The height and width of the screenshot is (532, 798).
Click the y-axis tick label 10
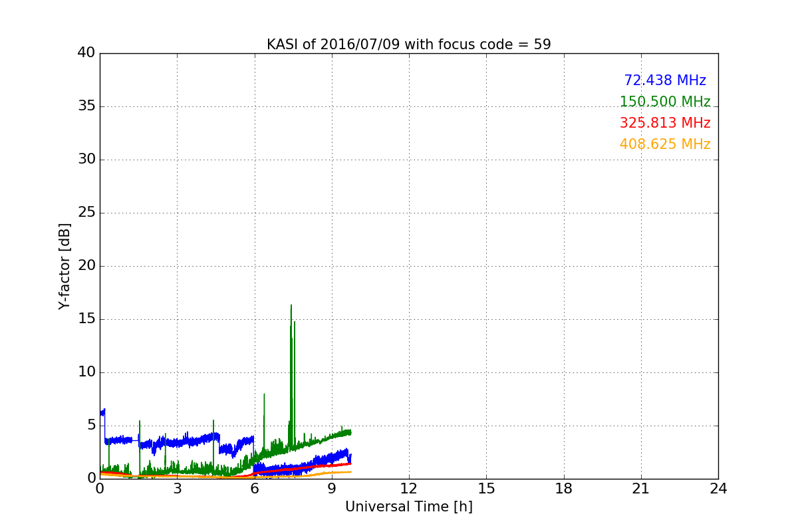click(86, 372)
